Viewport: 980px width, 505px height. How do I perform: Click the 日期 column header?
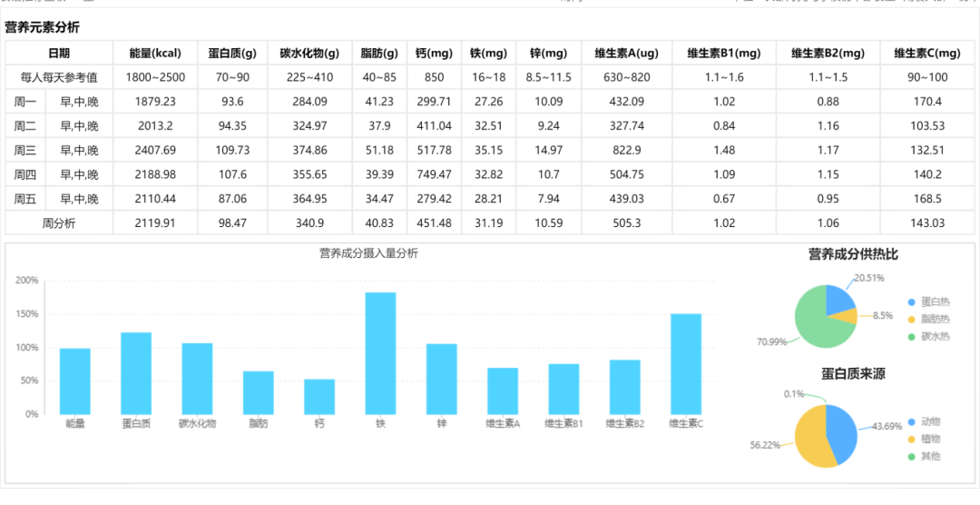(x=59, y=54)
